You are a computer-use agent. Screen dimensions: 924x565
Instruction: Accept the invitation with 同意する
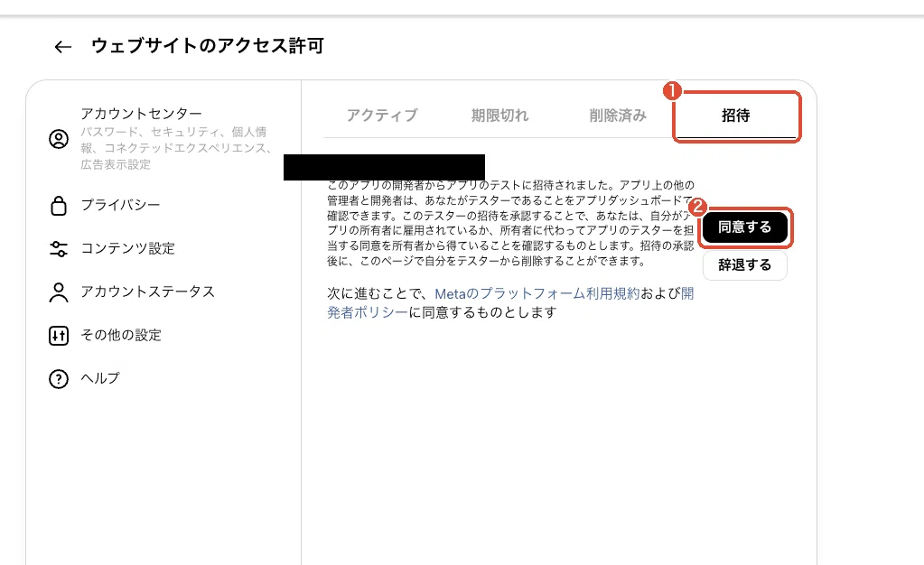(745, 227)
